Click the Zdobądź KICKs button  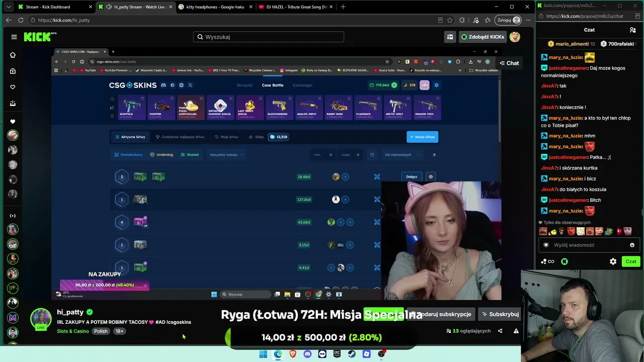[x=482, y=37]
